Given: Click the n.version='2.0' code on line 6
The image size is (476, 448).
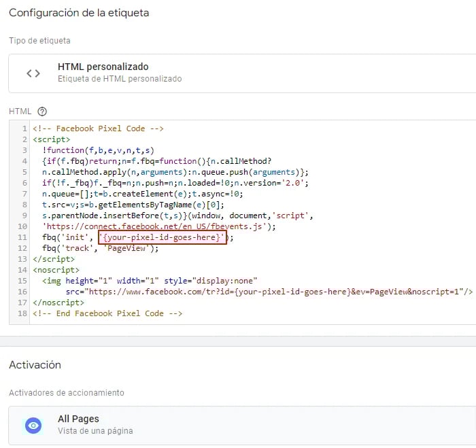Looking at the screenshot, I should point(271,183).
